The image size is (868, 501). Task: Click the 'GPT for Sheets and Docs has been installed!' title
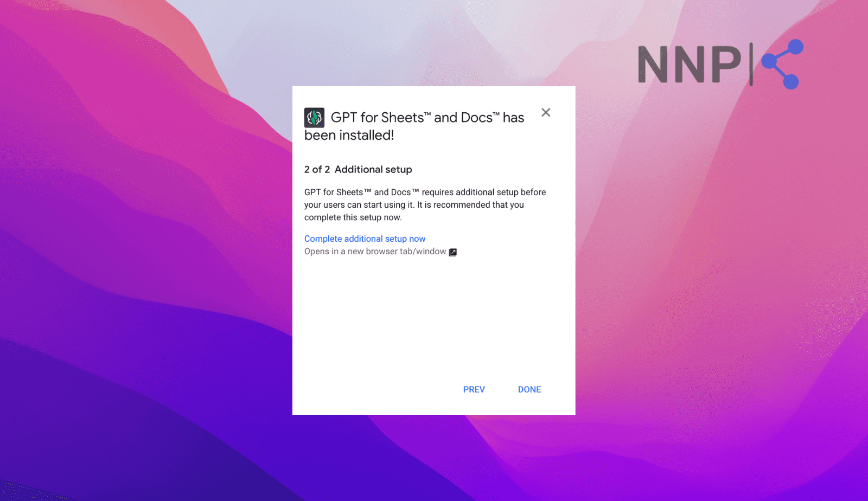click(414, 126)
